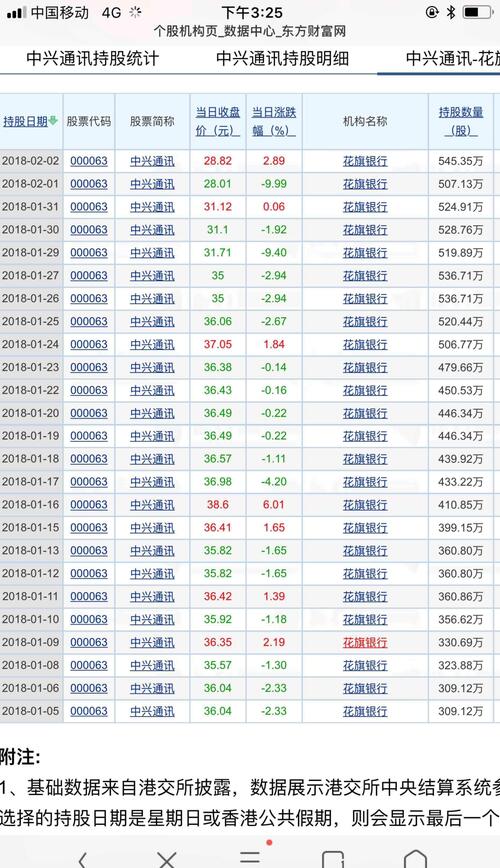Open 000063 link in 2018-01-11 row
This screenshot has height=868, width=500.
89,597
